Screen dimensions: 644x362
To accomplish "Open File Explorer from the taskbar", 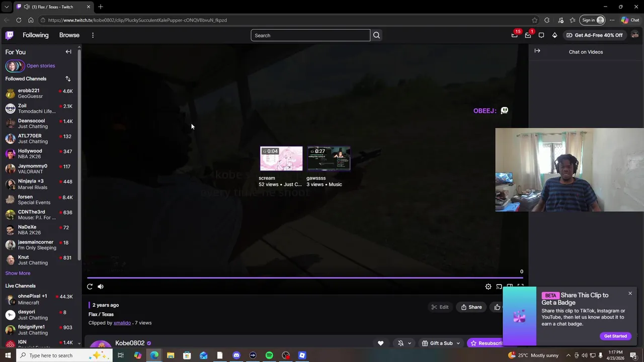I will (x=171, y=355).
